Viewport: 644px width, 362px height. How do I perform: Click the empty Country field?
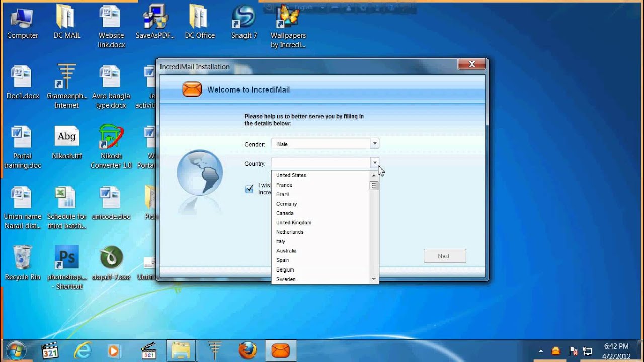[x=320, y=163]
